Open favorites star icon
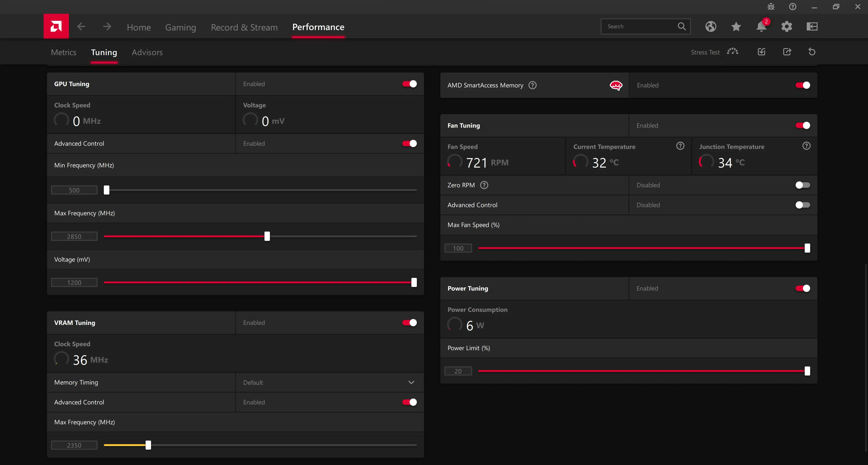This screenshot has height=465, width=868. (736, 26)
